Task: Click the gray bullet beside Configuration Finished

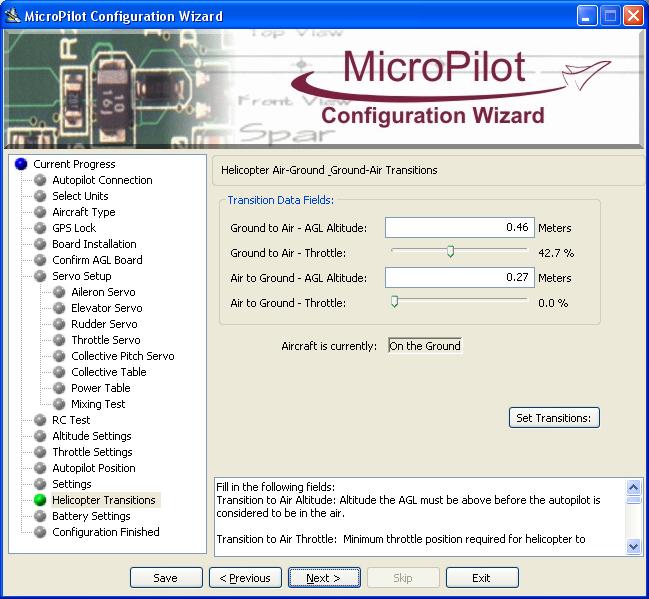Action: click(40, 532)
